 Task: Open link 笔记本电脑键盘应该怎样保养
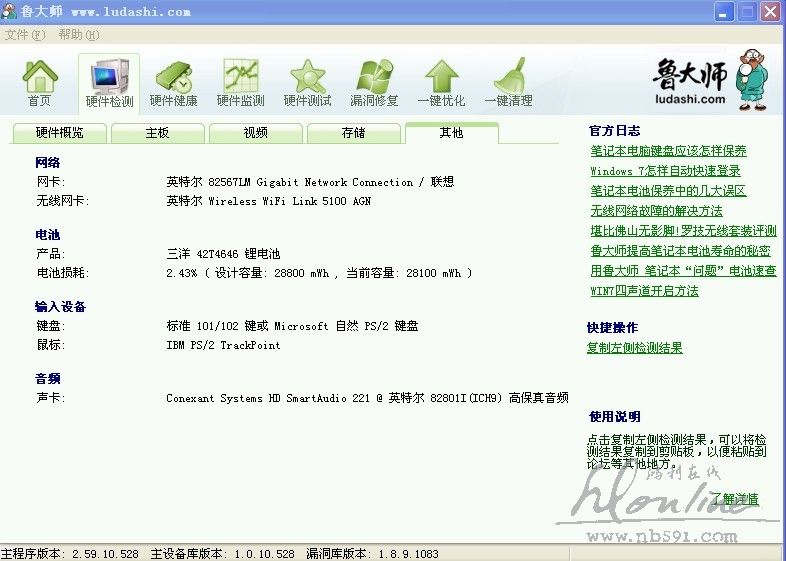point(668,151)
